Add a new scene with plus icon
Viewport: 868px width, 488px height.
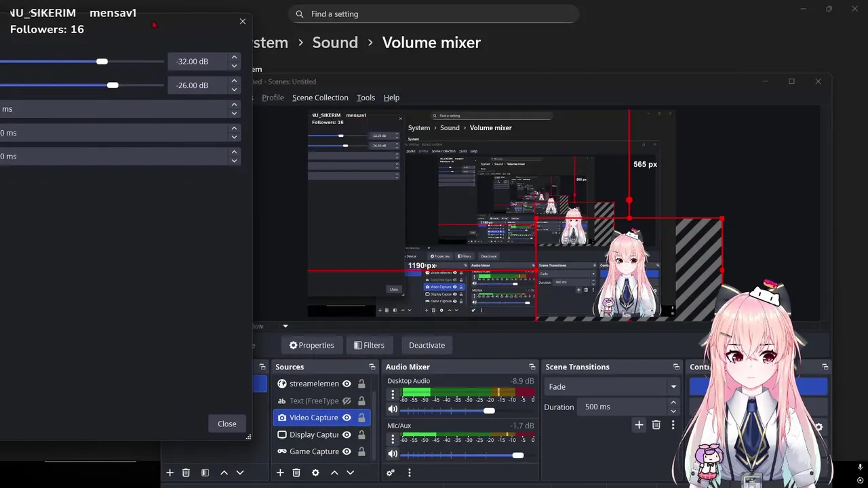pos(170,472)
